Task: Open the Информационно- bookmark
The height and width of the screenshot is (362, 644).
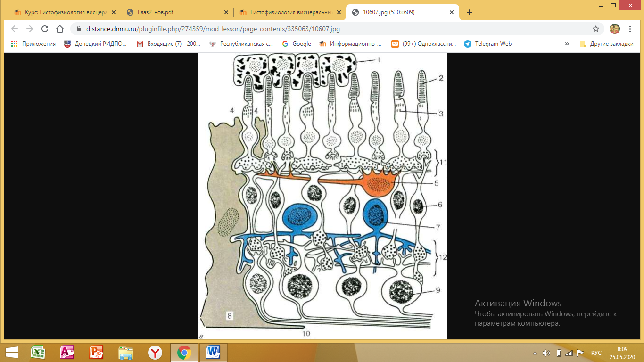Action: 351,44
